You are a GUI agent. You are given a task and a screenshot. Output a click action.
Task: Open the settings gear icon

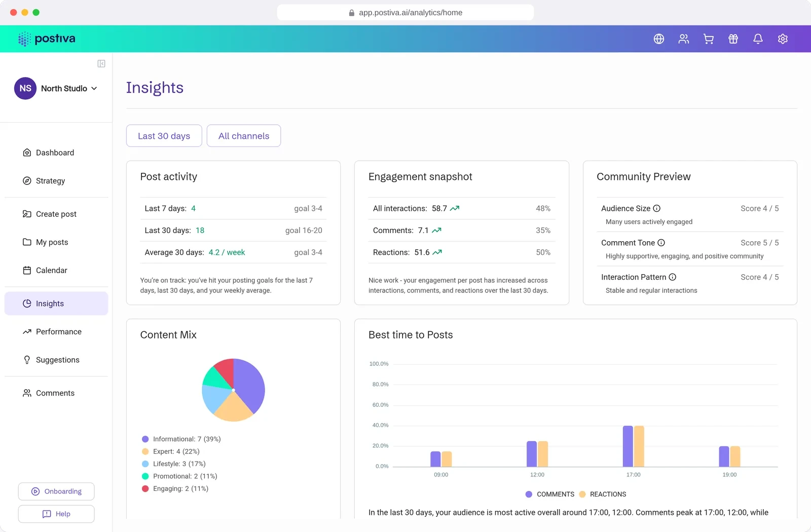tap(783, 39)
